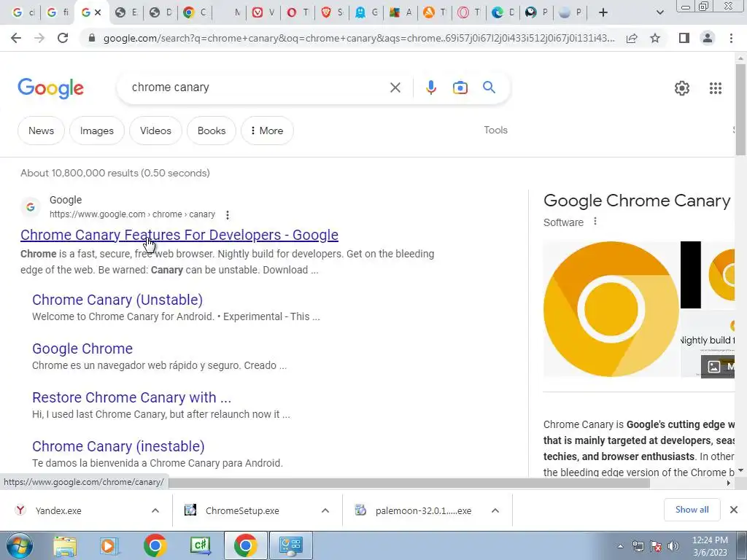Clear the search box with the X icon
747x560 pixels.
[395, 87]
